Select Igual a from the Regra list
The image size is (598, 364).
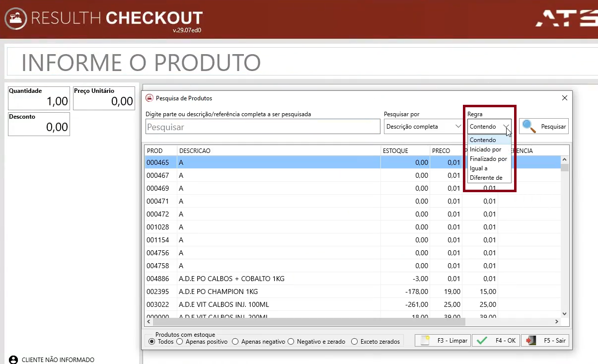pyautogui.click(x=490, y=168)
